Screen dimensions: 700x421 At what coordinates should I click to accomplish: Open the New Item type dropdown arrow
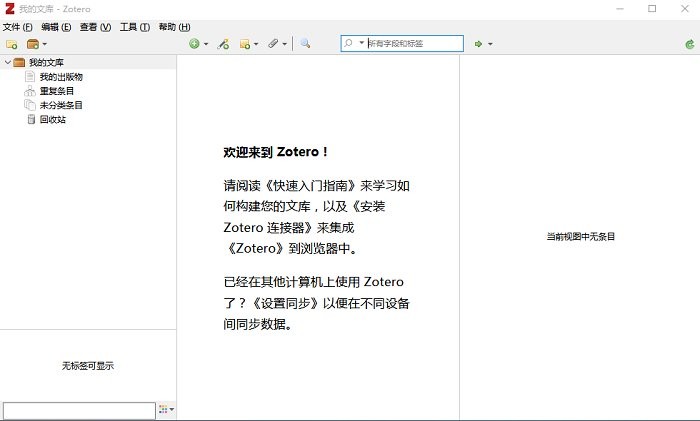pos(206,44)
